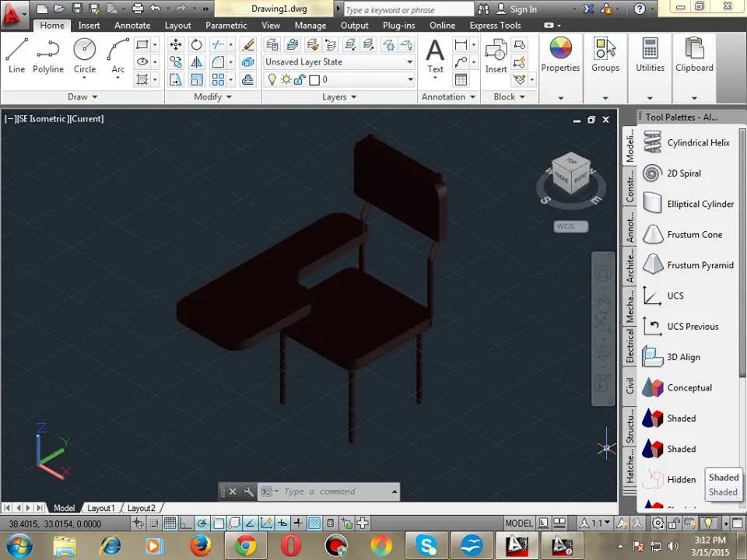Toggle Polar Tracking in status bar

[202, 523]
